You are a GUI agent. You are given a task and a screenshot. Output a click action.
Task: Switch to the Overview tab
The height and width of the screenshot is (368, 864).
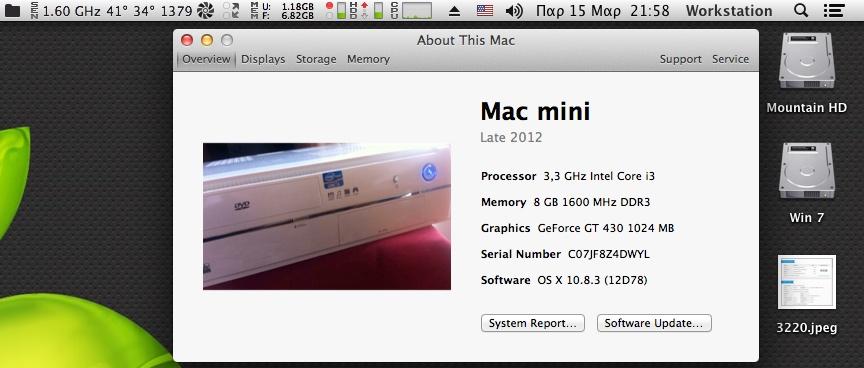click(206, 59)
